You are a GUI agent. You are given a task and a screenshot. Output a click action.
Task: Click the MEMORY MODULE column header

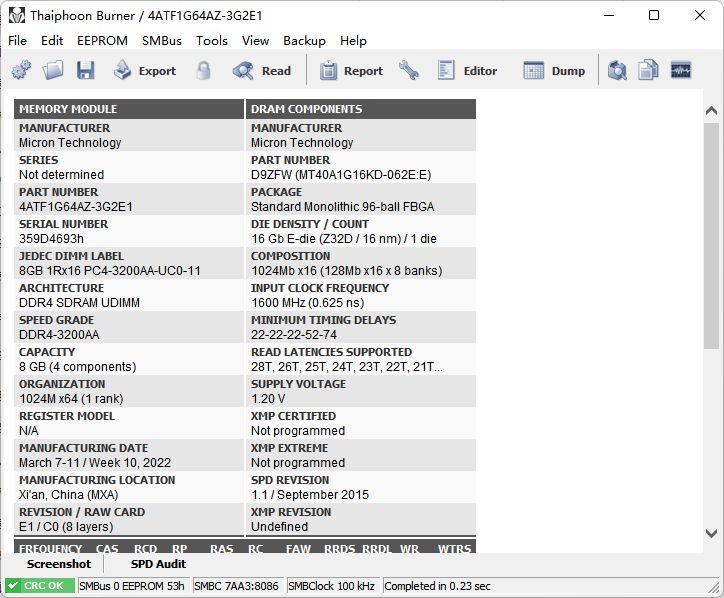point(129,109)
